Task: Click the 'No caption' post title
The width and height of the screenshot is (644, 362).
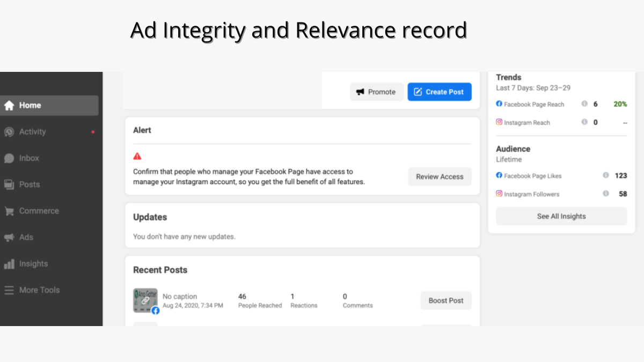Action: pyautogui.click(x=180, y=297)
